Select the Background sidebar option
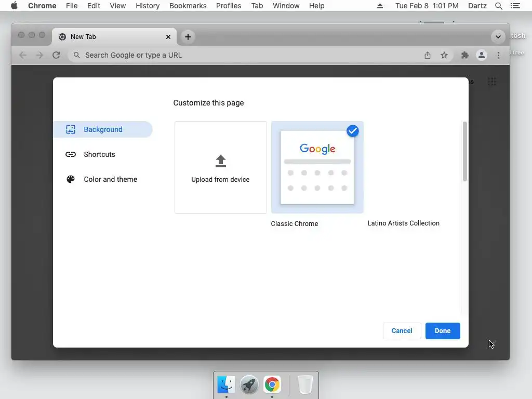The image size is (532, 399). pyautogui.click(x=103, y=129)
